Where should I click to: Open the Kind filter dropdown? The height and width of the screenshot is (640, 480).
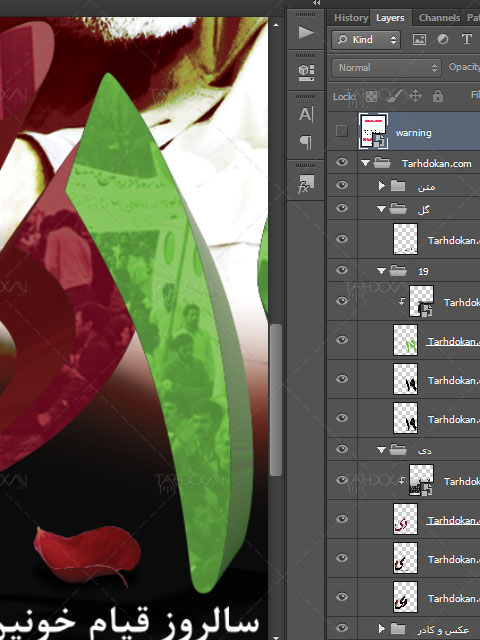(366, 40)
